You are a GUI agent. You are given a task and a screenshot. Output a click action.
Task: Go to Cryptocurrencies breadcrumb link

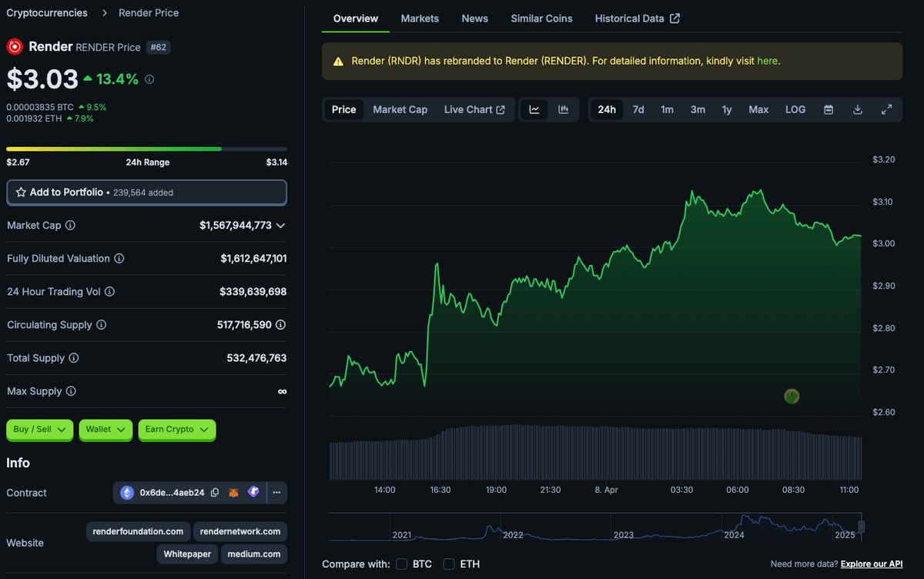(x=47, y=13)
